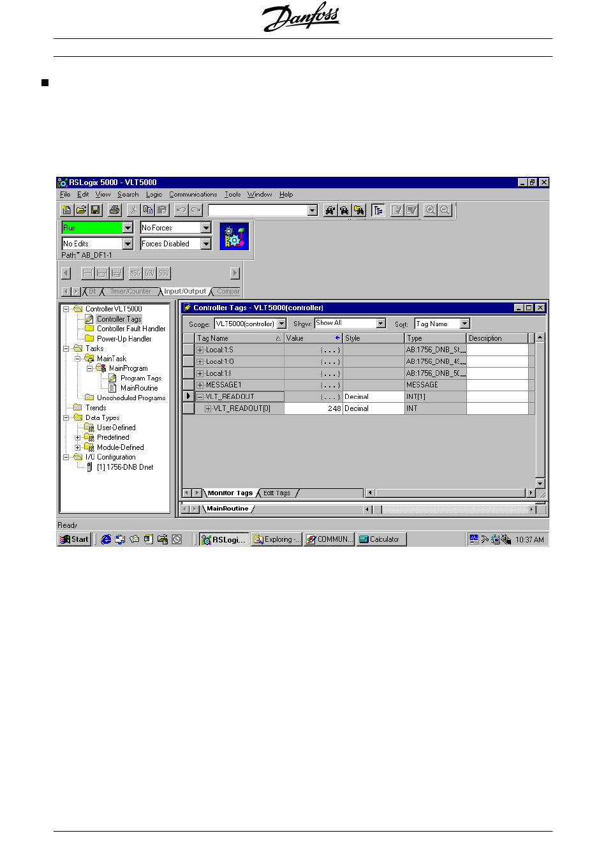Click the Controller Tags vertical scrollbar down arrow
Screen dimensions: 606x868
pos(540,484)
